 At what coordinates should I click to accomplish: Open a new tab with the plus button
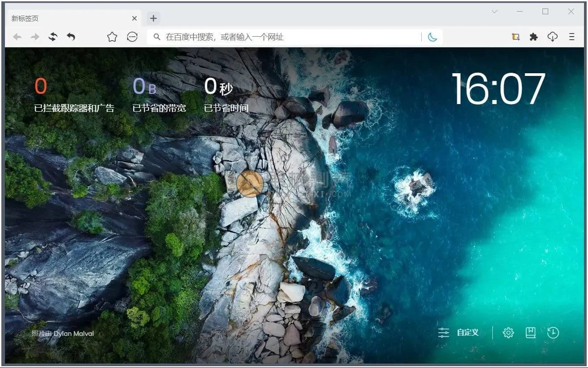[153, 18]
